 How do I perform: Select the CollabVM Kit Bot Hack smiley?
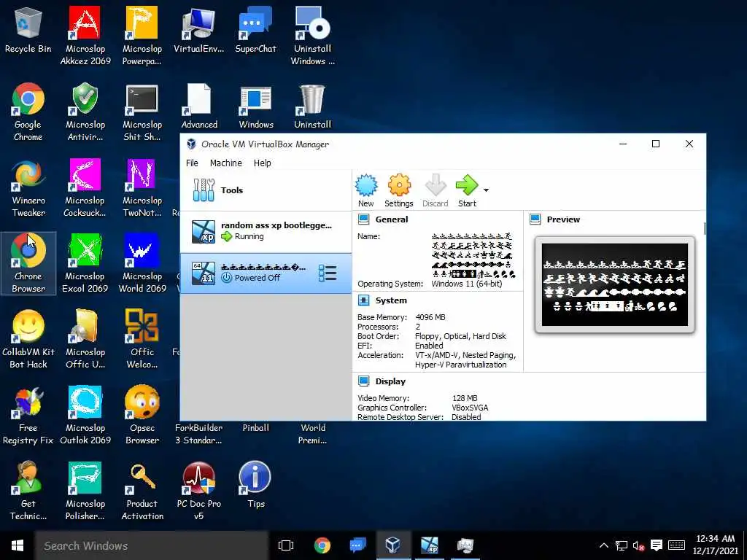coord(28,340)
